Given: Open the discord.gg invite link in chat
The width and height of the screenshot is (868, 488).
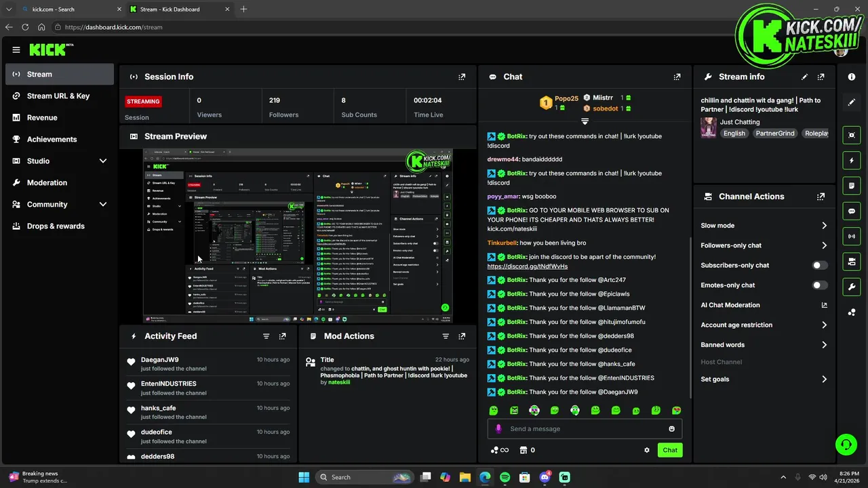Looking at the screenshot, I should click(528, 266).
